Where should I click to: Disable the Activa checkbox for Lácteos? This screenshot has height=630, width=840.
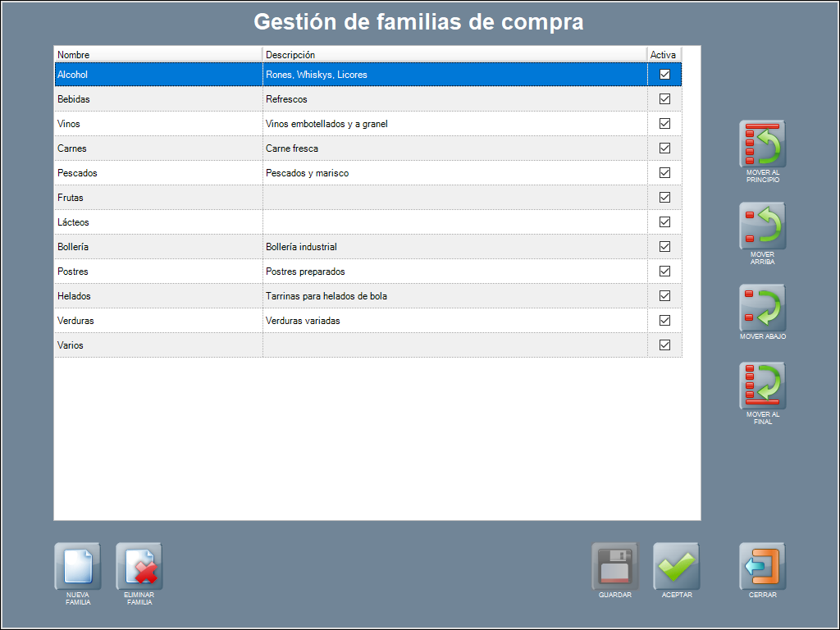tap(664, 222)
